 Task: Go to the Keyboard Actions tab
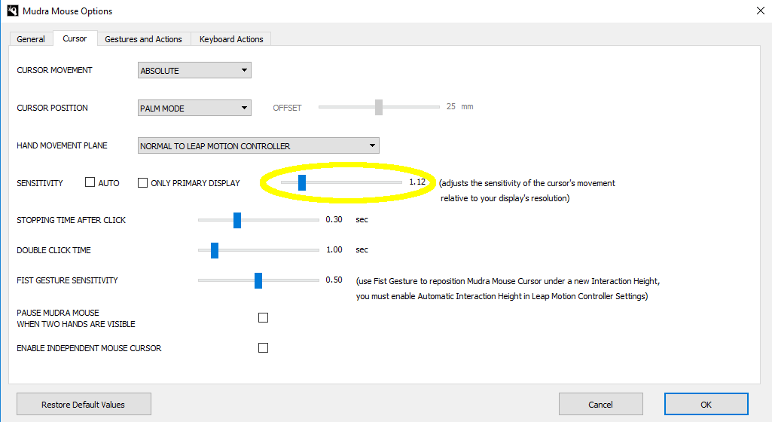[x=231, y=39]
